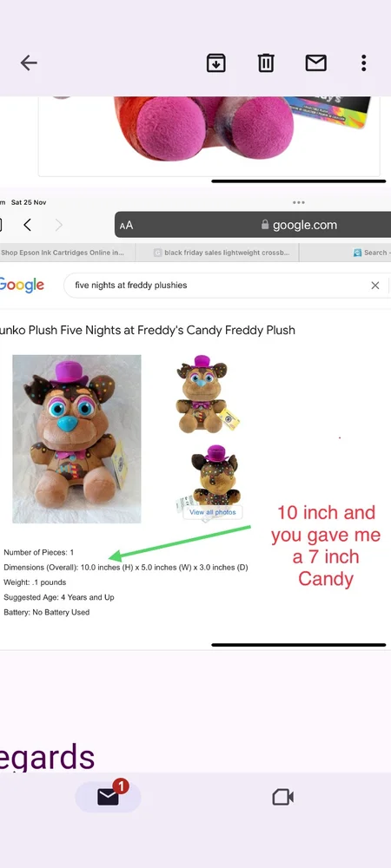Screen dimensions: 391x868
Task: Tap the back arrow in Gmail header
Action: [29, 63]
